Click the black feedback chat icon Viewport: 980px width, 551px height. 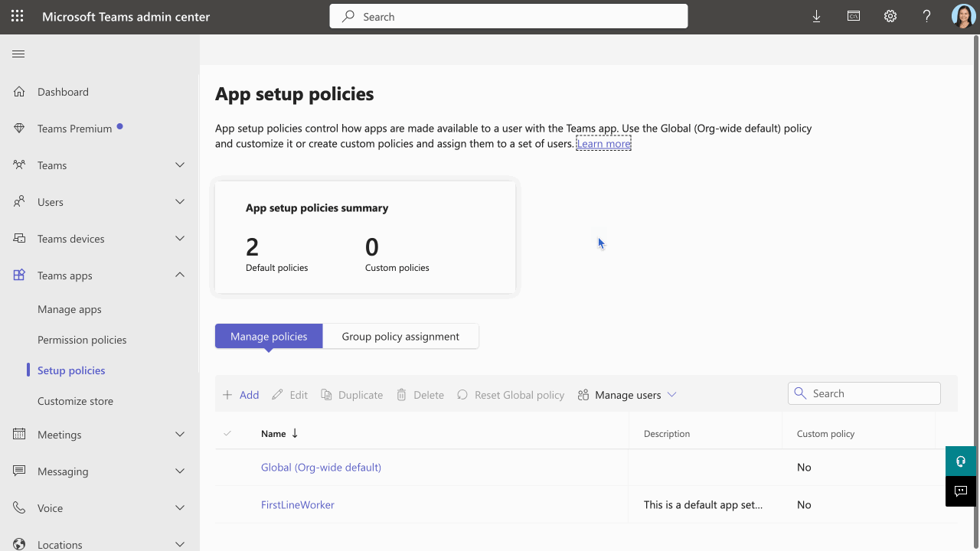[961, 491]
